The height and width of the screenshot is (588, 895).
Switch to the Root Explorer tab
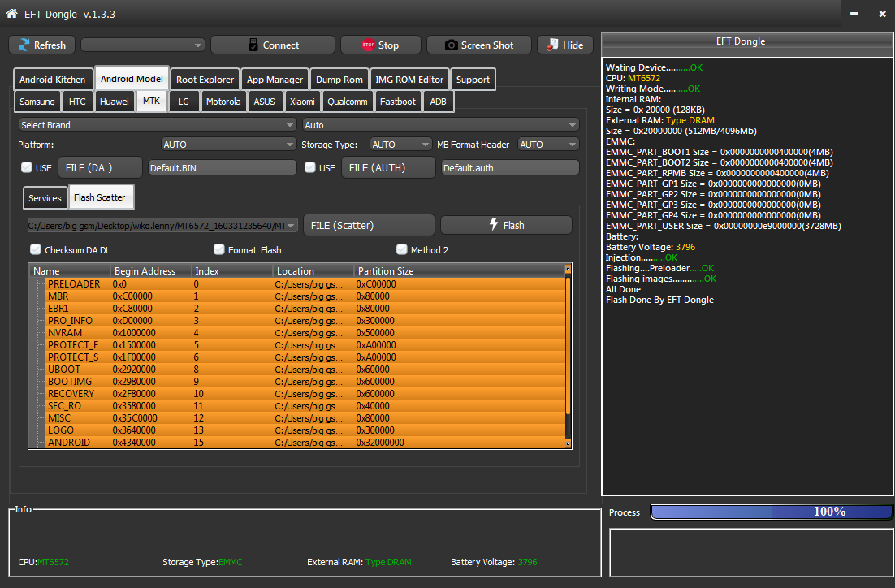click(205, 80)
